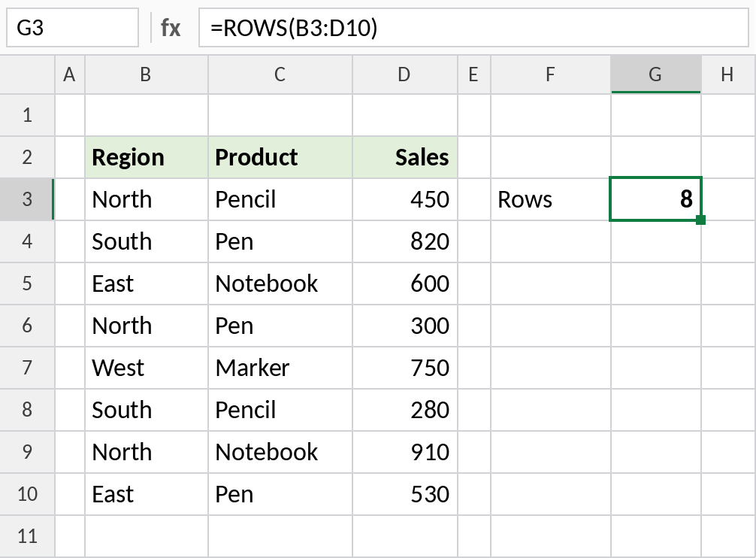Click cell G3 showing result 8
Viewport: 756px width, 558px height.
click(x=656, y=199)
